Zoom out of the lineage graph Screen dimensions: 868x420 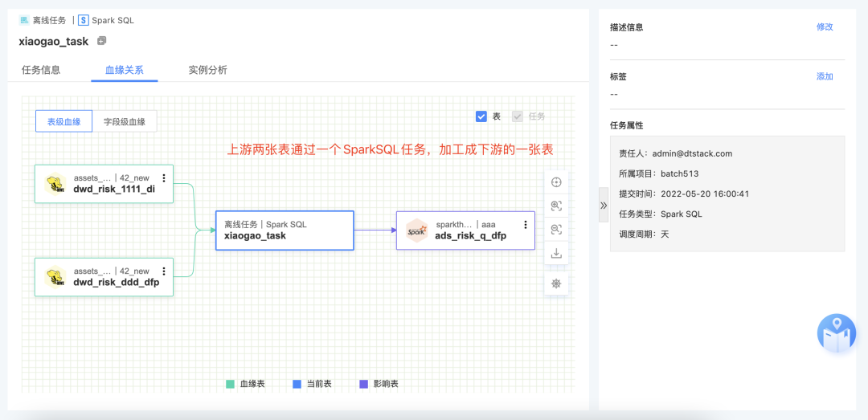click(x=555, y=230)
